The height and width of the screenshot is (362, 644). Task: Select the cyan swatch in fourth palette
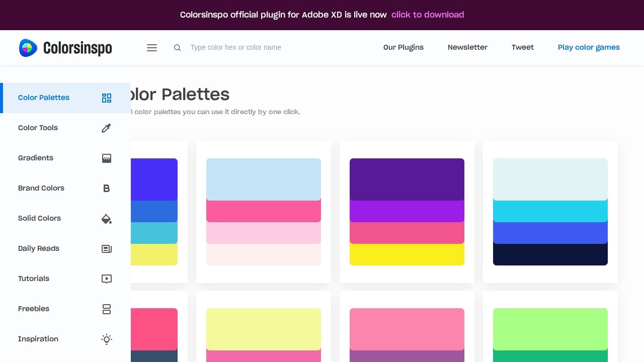[x=550, y=212]
